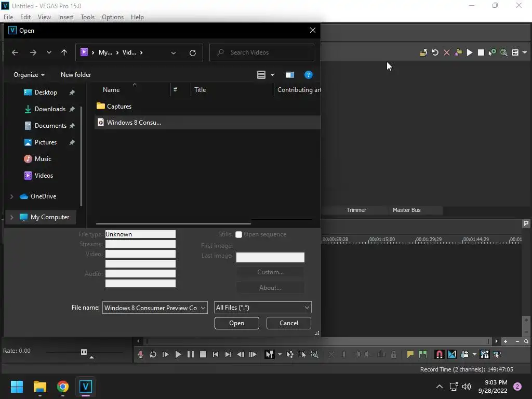Click the undo-style refresh icon in Project Media toolbar
The height and width of the screenshot is (399, 532).
pyautogui.click(x=435, y=52)
